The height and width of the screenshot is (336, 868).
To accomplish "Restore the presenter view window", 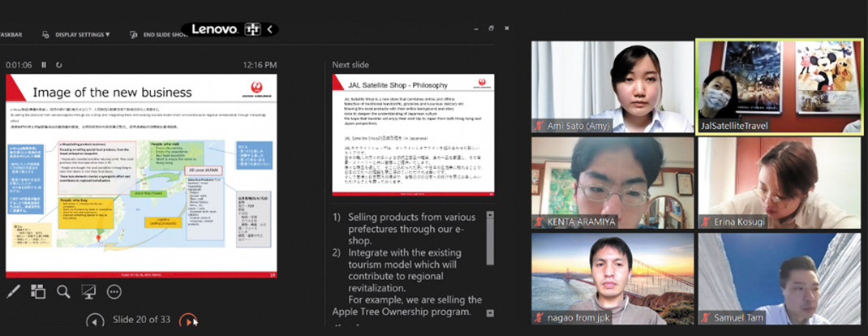I will click(491, 28).
